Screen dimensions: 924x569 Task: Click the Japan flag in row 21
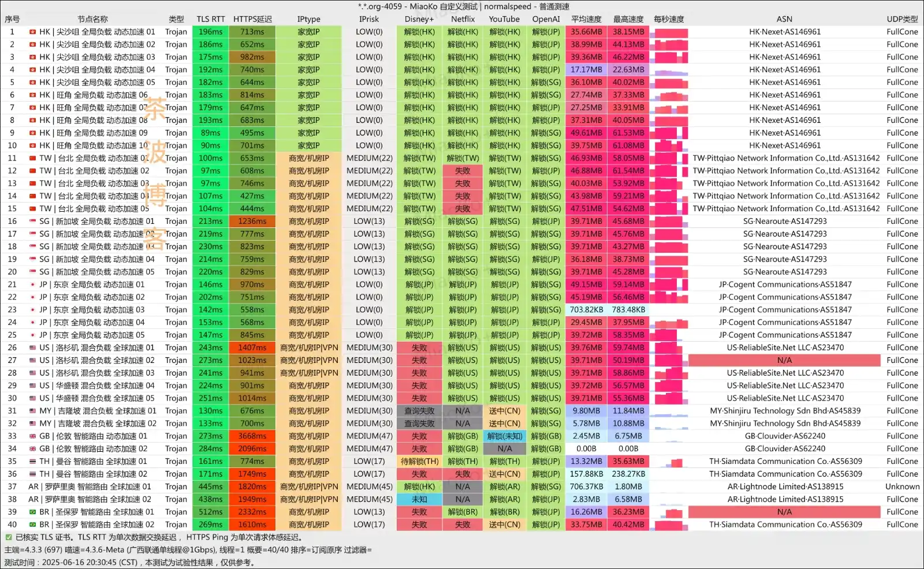33,284
